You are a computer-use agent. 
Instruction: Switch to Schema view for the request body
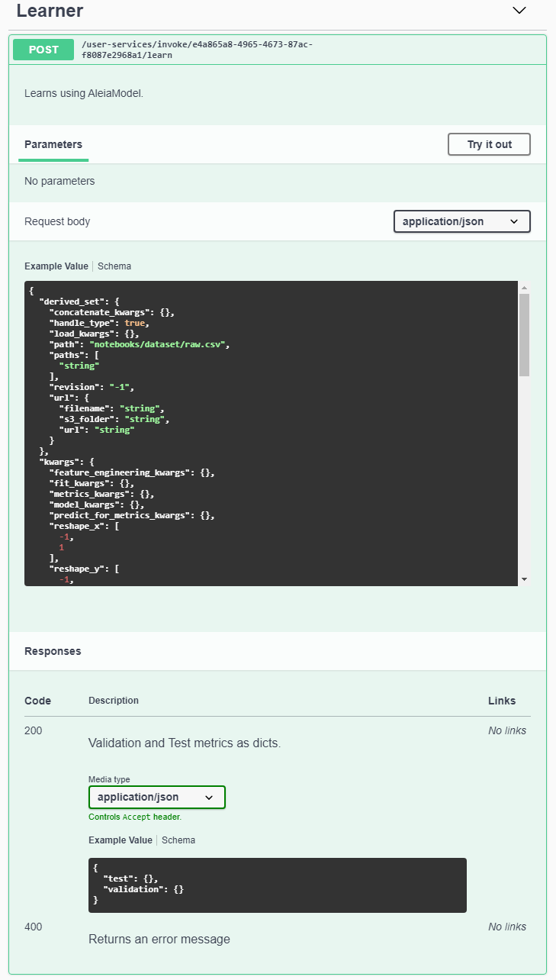[x=114, y=266]
